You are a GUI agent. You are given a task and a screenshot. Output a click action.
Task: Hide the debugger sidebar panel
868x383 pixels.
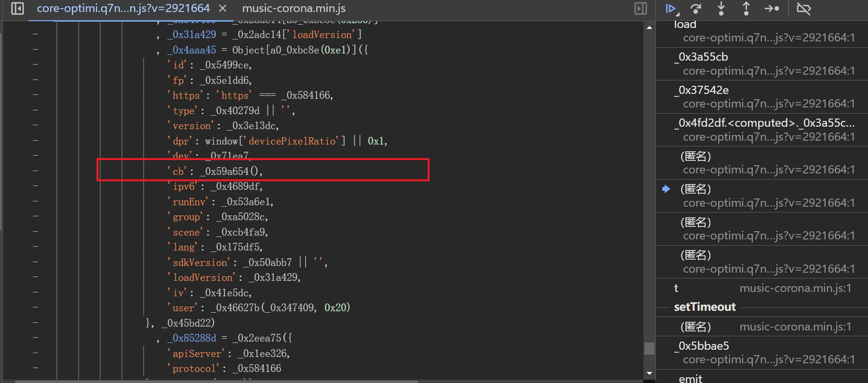coord(641,9)
